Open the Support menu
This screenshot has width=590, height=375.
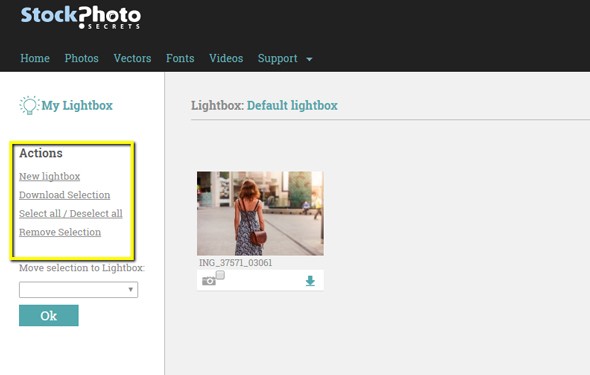(278, 59)
